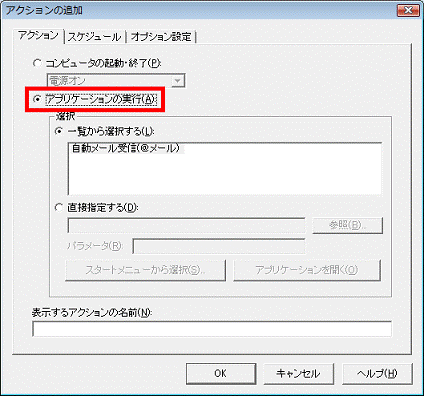
Task: Confirm with the OK button
Action: coord(221,373)
